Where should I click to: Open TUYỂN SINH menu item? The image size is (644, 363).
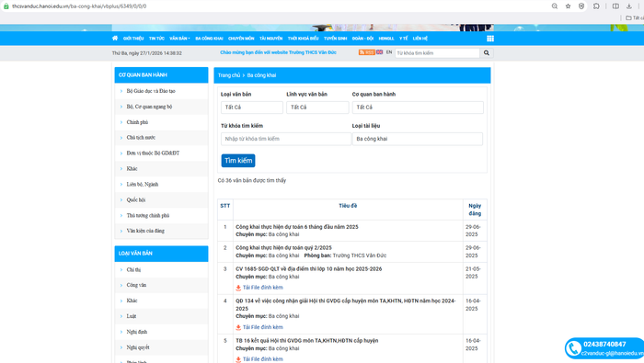pos(335,39)
